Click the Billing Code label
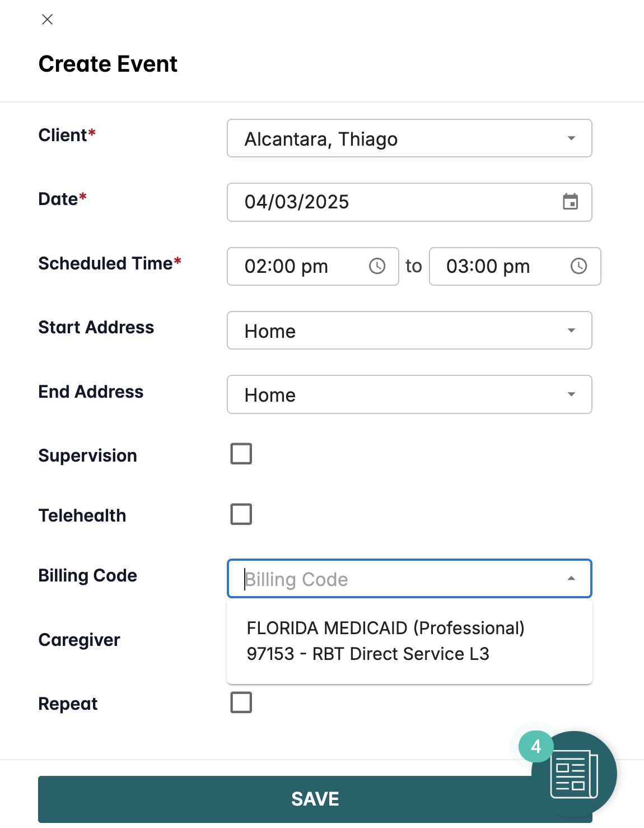 [87, 575]
